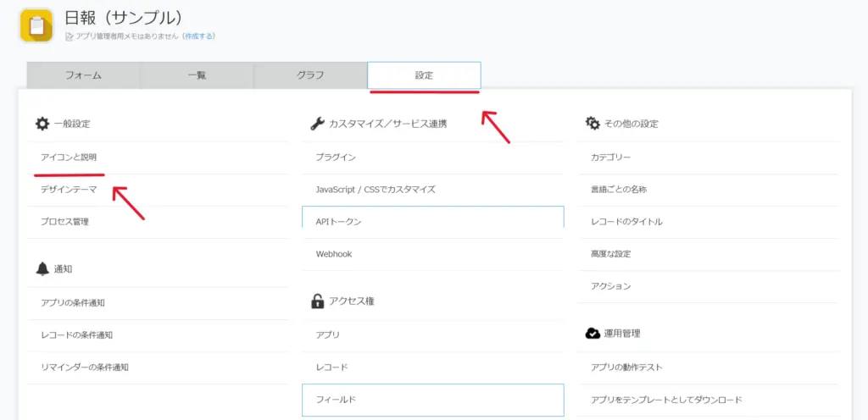This screenshot has width=868, height=420.
Task: Click the yellow 日報 app clipboard icon
Action: pos(36,25)
